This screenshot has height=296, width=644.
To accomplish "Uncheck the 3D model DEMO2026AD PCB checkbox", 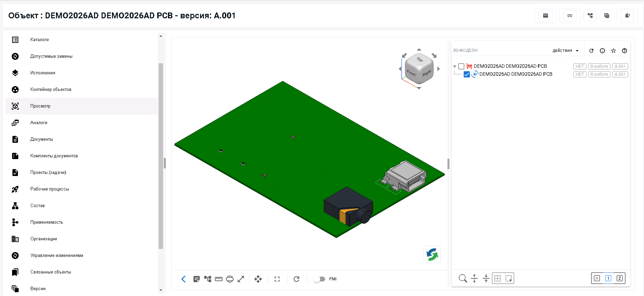I will pyautogui.click(x=467, y=74).
